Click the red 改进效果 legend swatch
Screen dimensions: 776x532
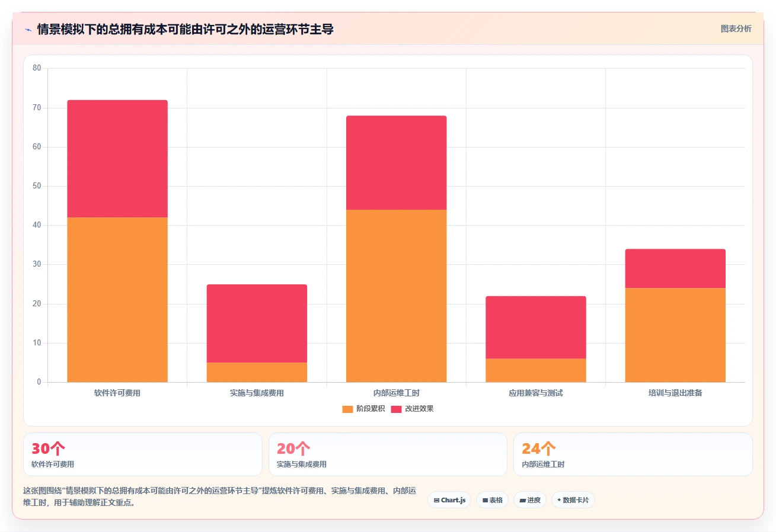(x=397, y=409)
